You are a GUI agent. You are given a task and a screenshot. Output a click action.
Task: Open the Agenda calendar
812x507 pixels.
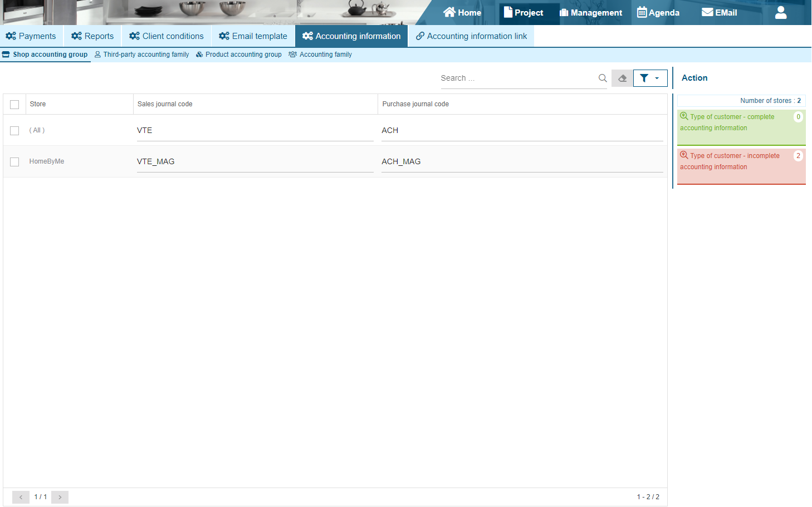658,13
